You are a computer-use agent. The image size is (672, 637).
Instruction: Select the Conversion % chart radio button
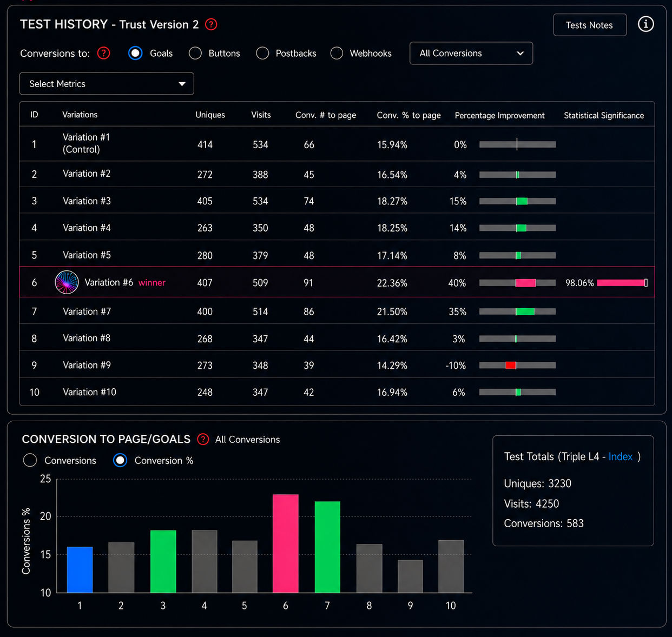click(120, 460)
